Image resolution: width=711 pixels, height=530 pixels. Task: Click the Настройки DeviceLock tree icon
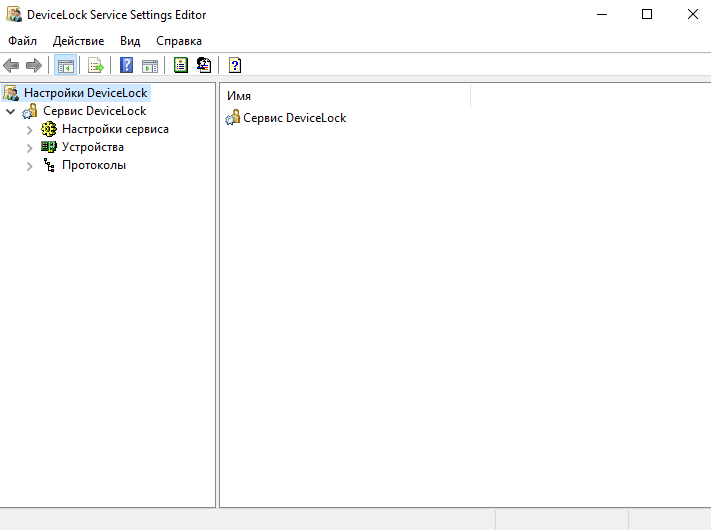11,93
